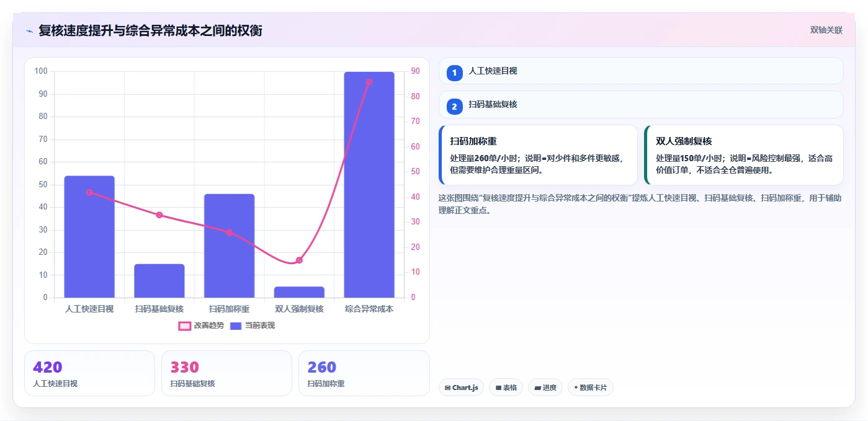The width and height of the screenshot is (868, 421).
Task: Click the pink 改善趋势 legend swatch
Action: (x=184, y=326)
